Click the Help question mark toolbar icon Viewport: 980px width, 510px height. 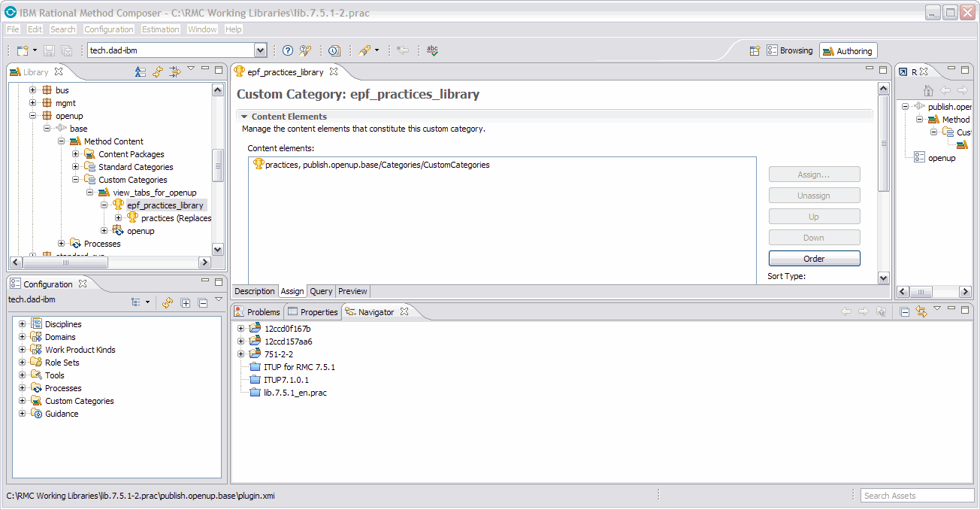click(288, 50)
